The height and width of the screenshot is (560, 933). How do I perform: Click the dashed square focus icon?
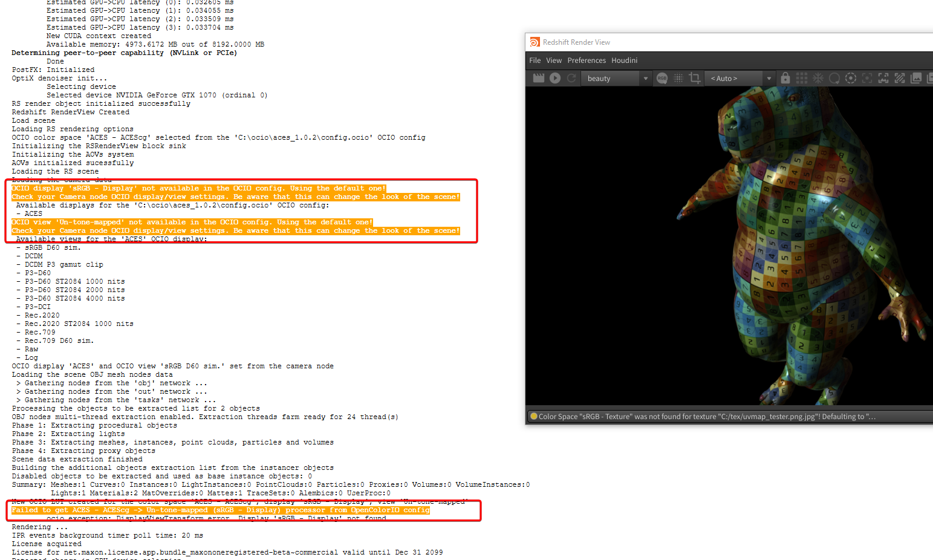(x=867, y=78)
